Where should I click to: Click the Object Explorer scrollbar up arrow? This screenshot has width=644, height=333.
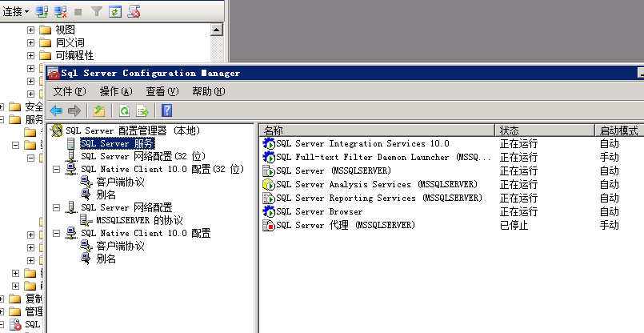click(x=217, y=30)
